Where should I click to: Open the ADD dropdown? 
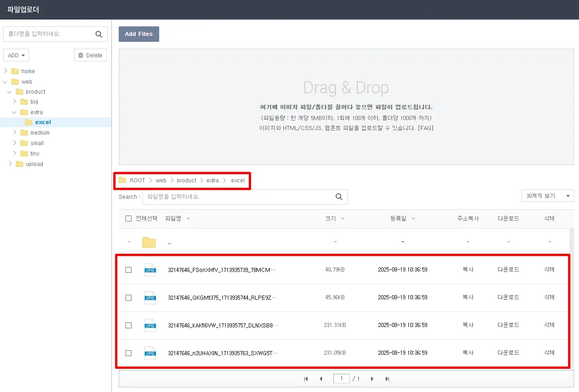(16, 55)
